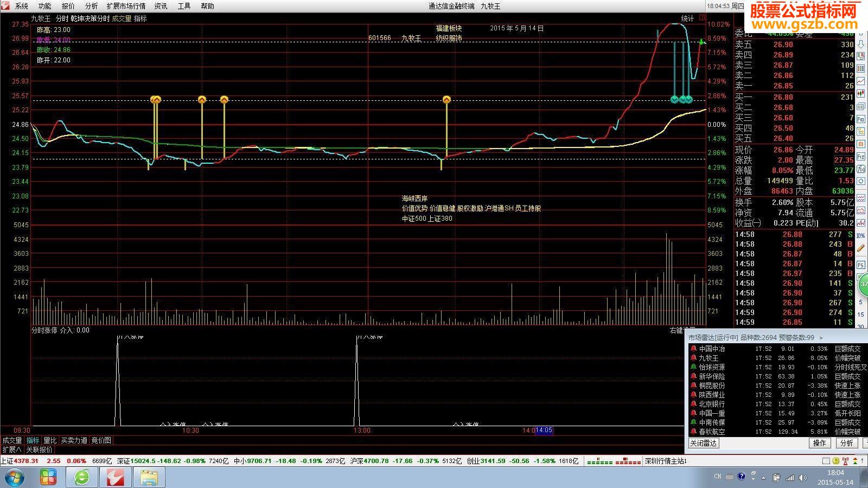Switch to the 竞价图 tab
The width and height of the screenshot is (868, 488).
(x=101, y=440)
